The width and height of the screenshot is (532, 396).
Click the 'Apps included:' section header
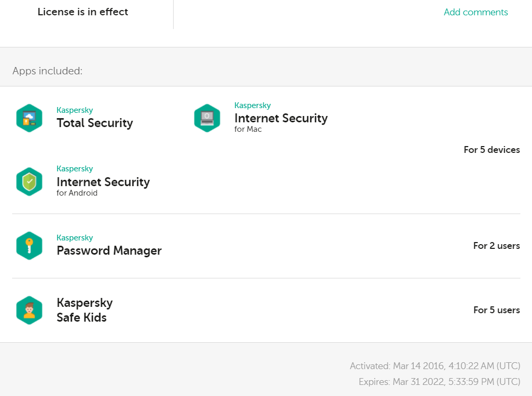click(x=47, y=71)
